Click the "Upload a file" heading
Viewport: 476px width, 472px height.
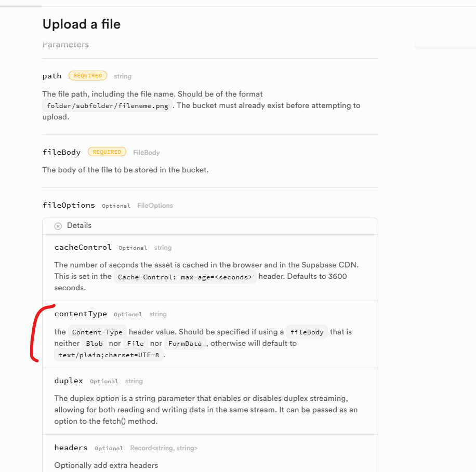coord(82,24)
